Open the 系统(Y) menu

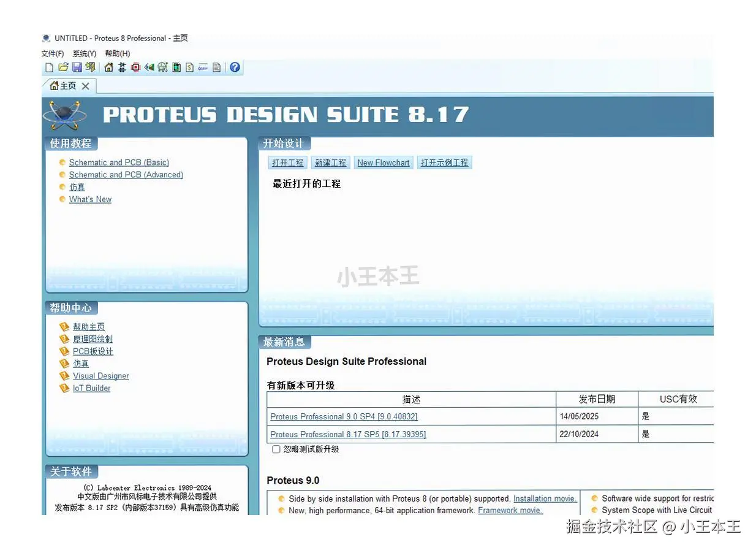(x=85, y=54)
